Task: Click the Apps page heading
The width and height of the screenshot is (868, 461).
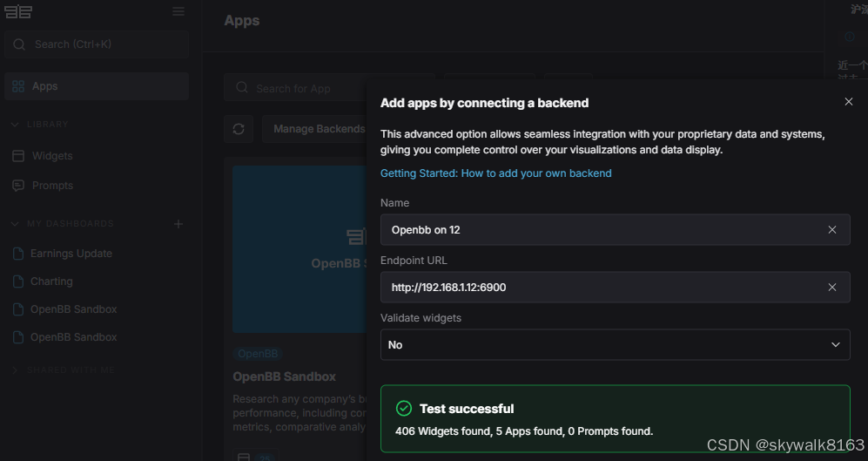Action: tap(242, 21)
